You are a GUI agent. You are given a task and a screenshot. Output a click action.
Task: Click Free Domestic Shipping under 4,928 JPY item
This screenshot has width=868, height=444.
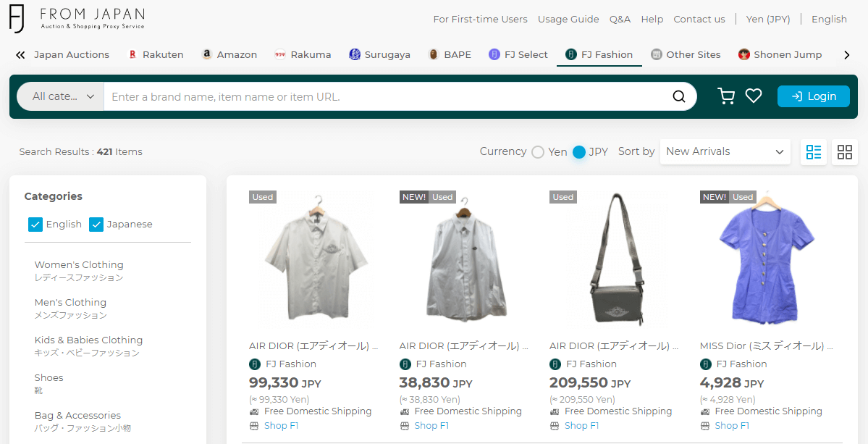(768, 411)
